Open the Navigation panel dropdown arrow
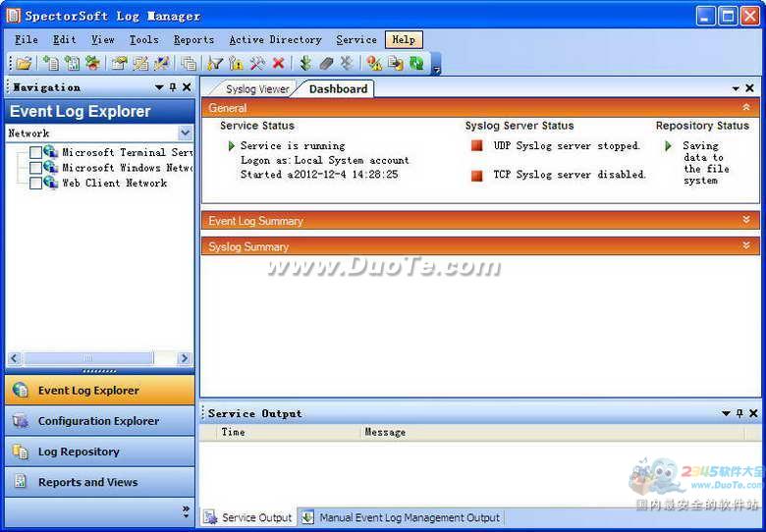 tap(159, 87)
